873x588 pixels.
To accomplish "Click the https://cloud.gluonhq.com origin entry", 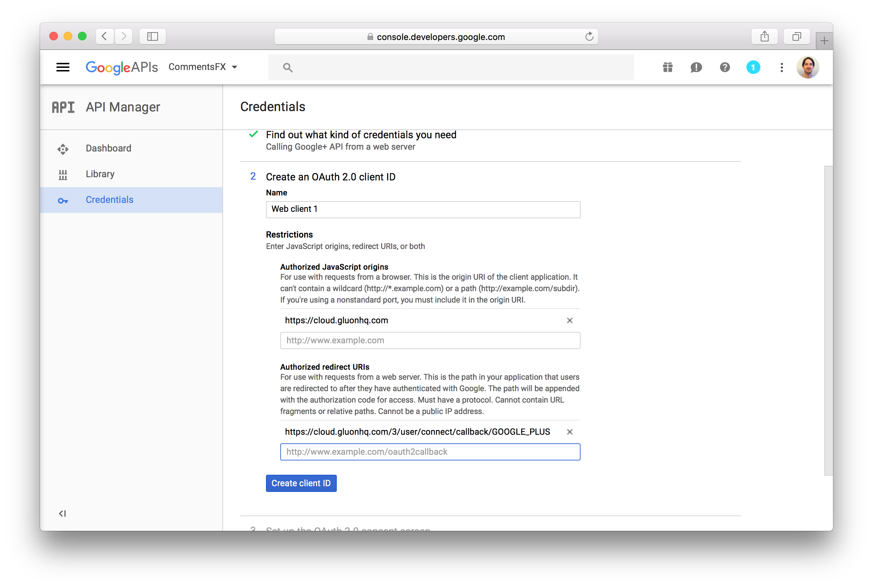I will coord(336,320).
